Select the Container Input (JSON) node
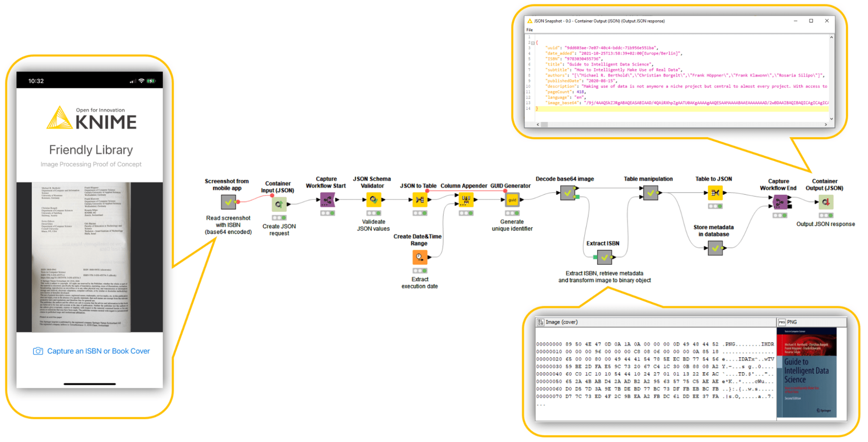The image size is (868, 442). [279, 204]
